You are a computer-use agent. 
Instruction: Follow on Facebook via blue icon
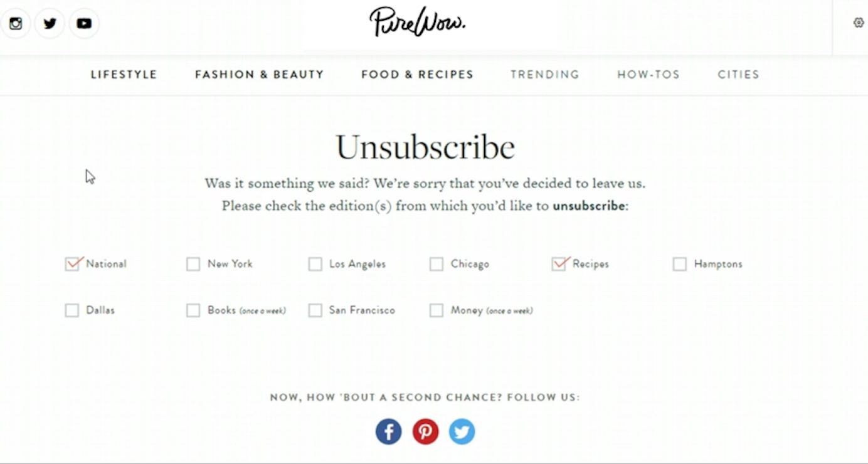click(389, 432)
